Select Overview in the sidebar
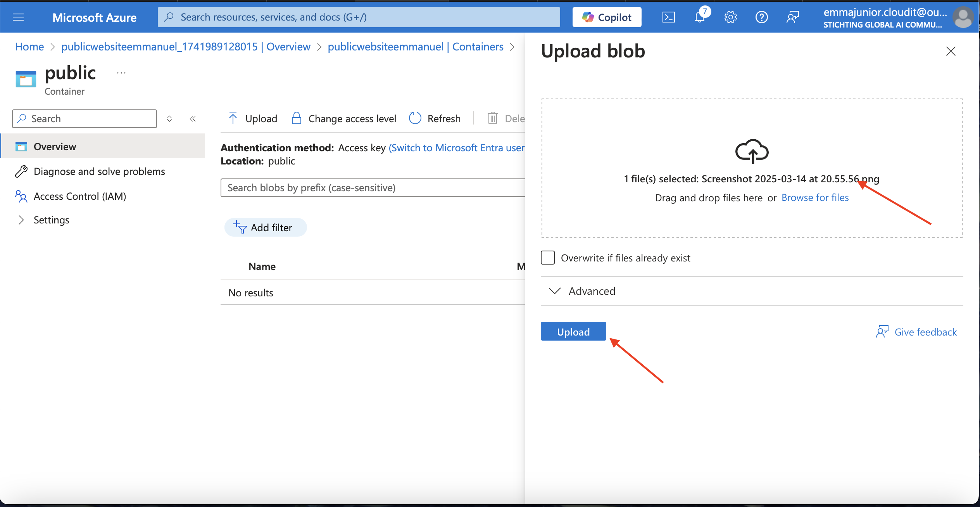The width and height of the screenshot is (980, 507). point(103,146)
